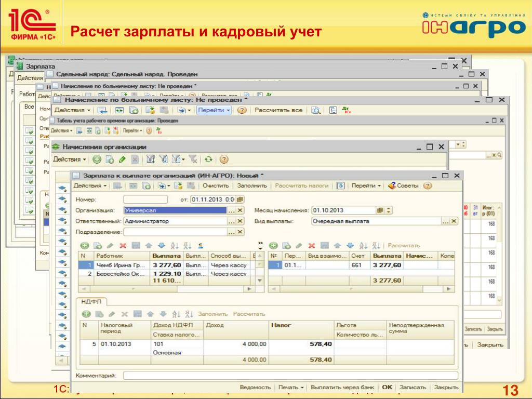Screen dimensions: 532x399
Task: Click Записать at the bottom of front window
Action: pos(413,387)
